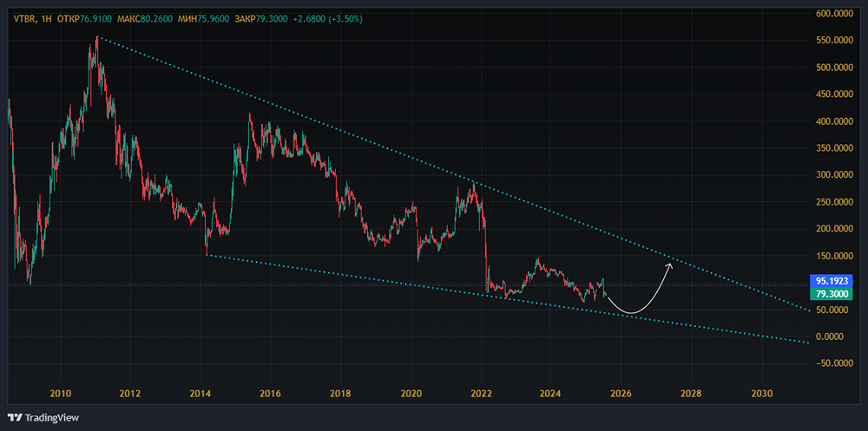Click the 2022 time axis label
Screen dimensions: 868x431
pyautogui.click(x=481, y=394)
